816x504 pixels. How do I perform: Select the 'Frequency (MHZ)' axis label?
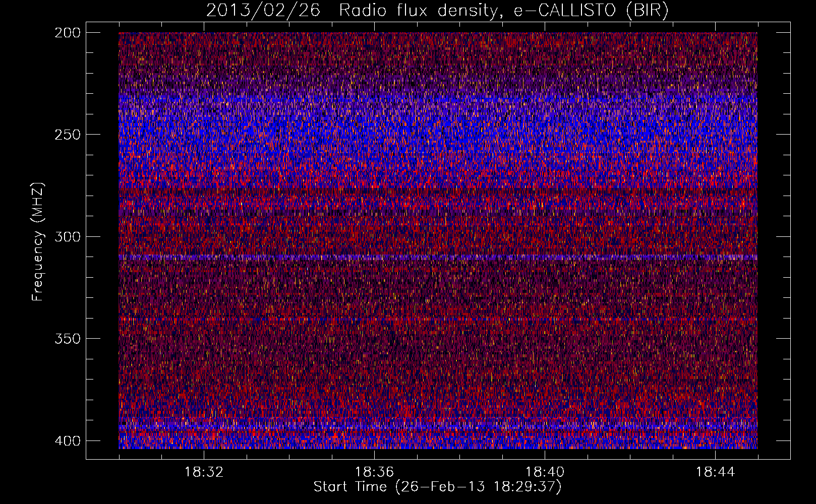tap(38, 241)
